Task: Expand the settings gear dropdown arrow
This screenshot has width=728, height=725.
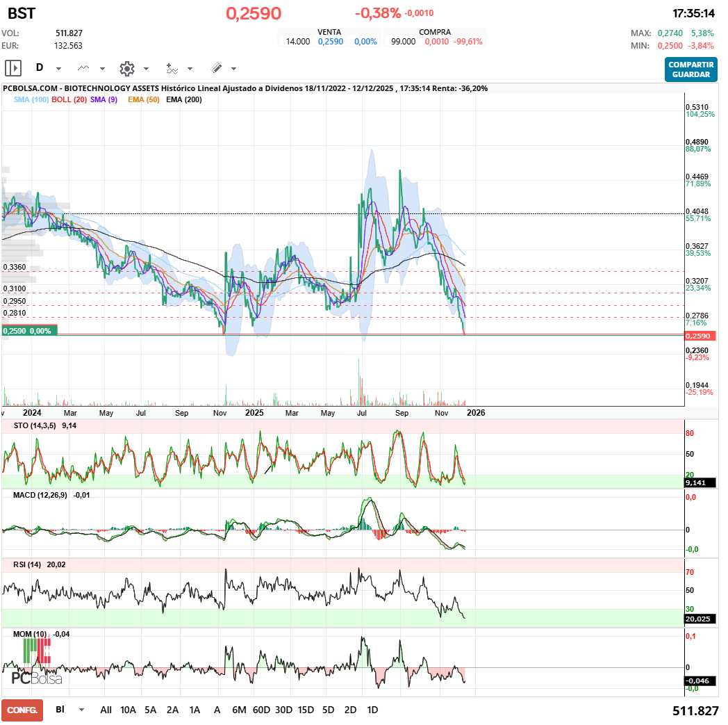Action: click(x=147, y=69)
